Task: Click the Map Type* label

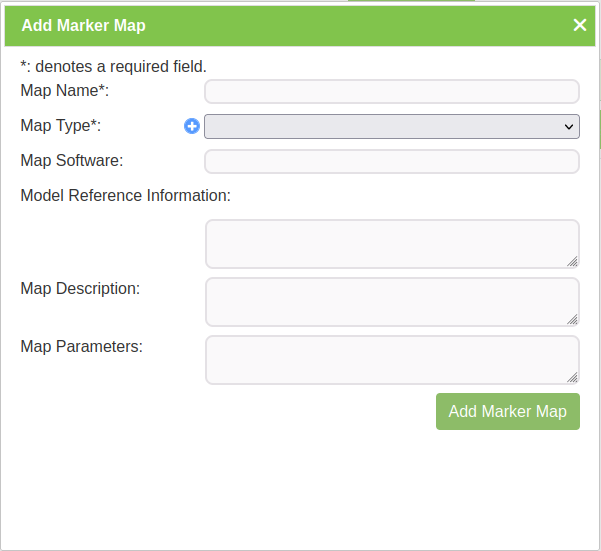Action: tap(60, 126)
